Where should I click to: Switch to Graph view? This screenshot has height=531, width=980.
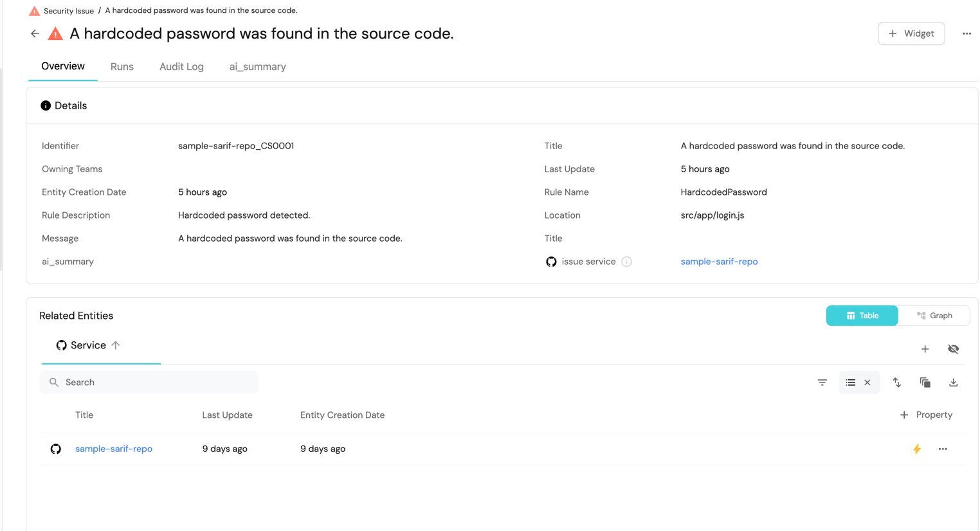[934, 316]
